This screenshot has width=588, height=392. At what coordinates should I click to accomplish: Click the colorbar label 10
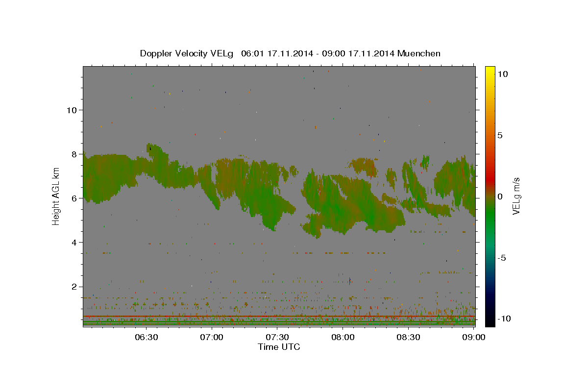[x=502, y=74]
